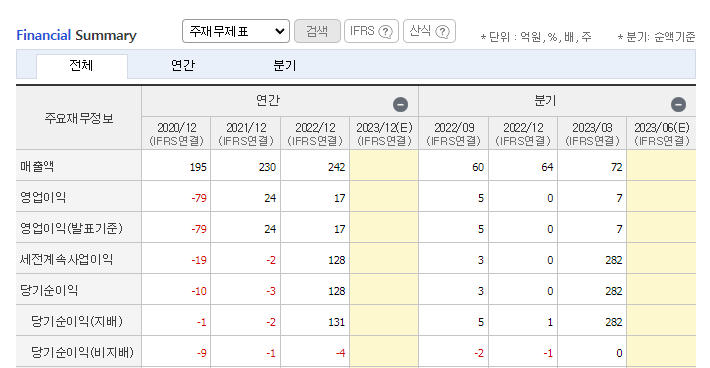This screenshot has width=710, height=368.
Task: Click the 당기순이익 row label
Action: pos(49,290)
